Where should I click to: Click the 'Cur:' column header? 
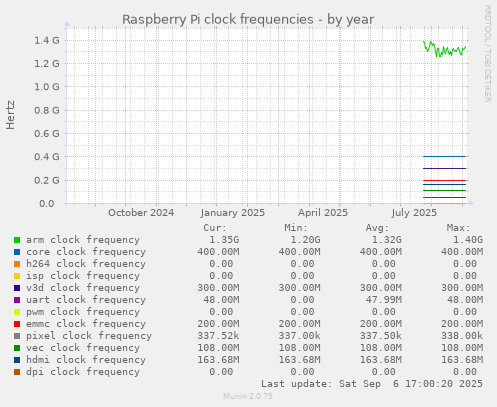click(215, 228)
